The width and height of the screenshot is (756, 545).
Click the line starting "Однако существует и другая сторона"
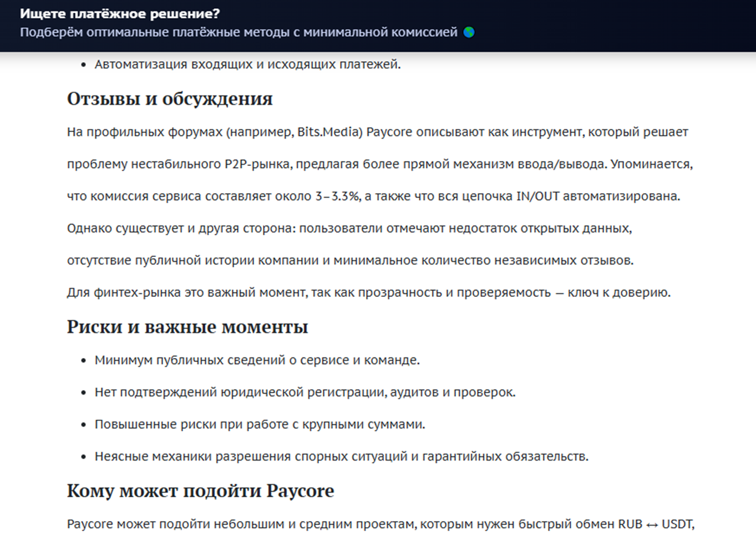tap(349, 228)
